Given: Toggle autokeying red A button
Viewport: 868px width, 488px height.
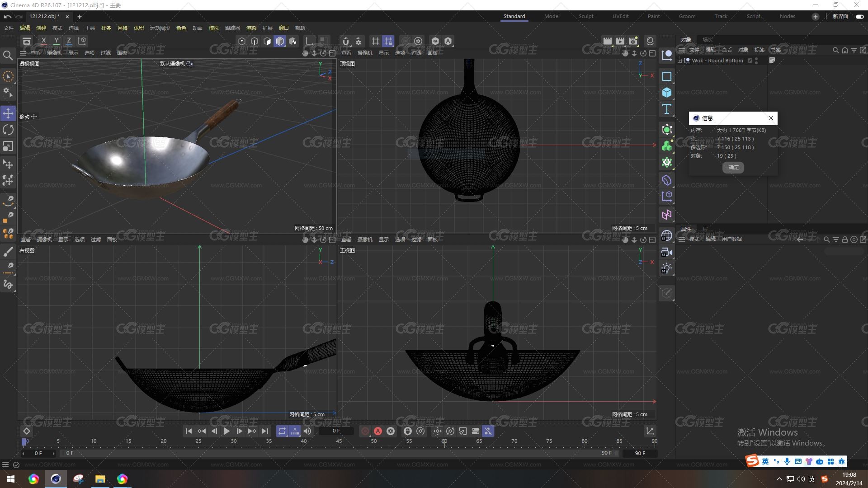Looking at the screenshot, I should pyautogui.click(x=378, y=431).
